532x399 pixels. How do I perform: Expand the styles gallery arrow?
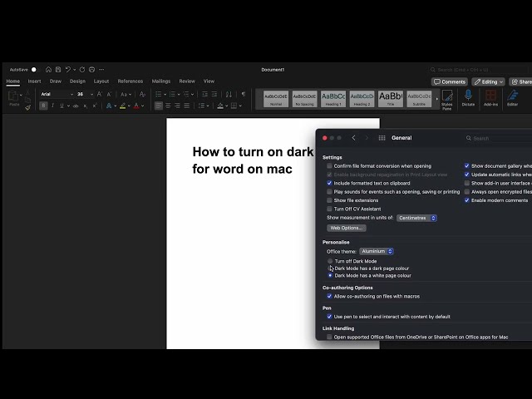(436, 99)
